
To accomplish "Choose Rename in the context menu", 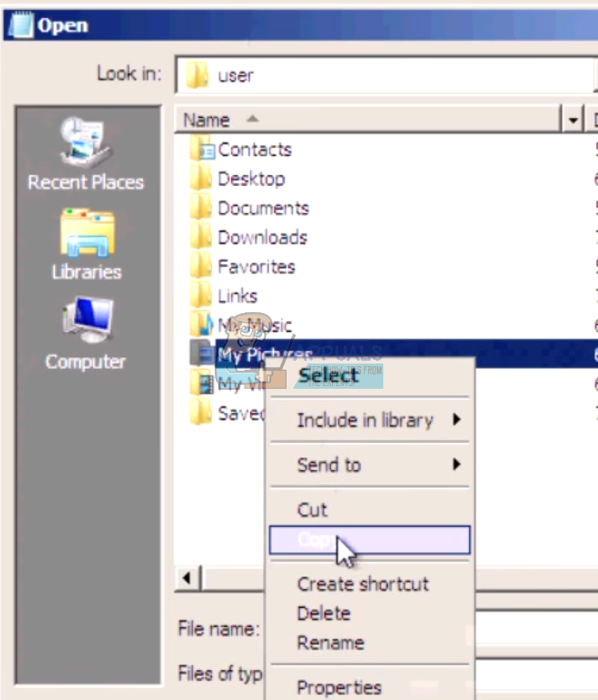I will click(370, 643).
